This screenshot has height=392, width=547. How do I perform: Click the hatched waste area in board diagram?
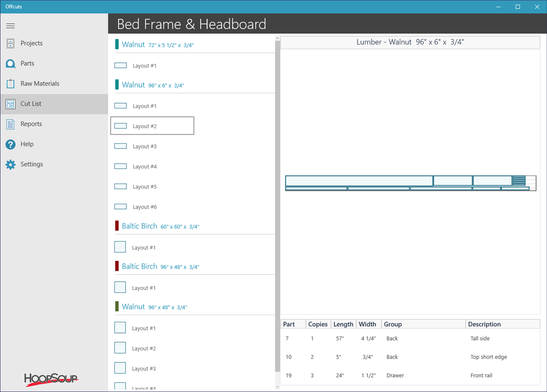coord(519,181)
